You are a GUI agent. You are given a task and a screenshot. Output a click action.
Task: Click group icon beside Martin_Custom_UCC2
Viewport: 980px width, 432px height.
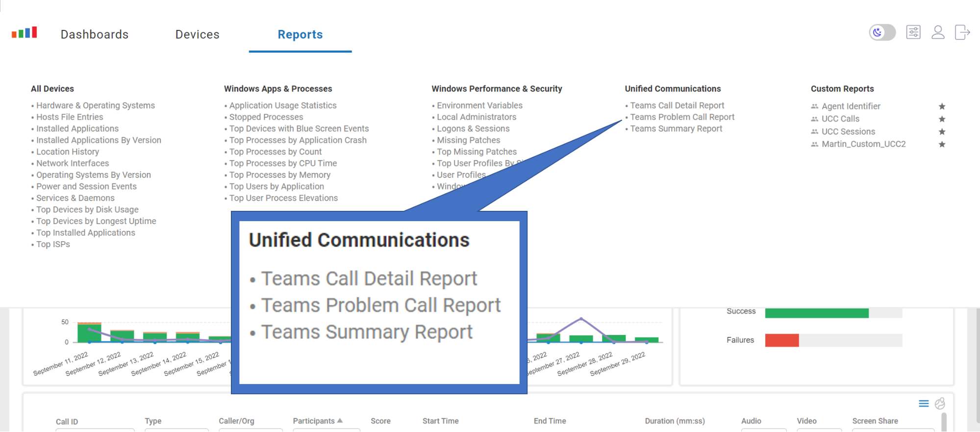(x=815, y=144)
